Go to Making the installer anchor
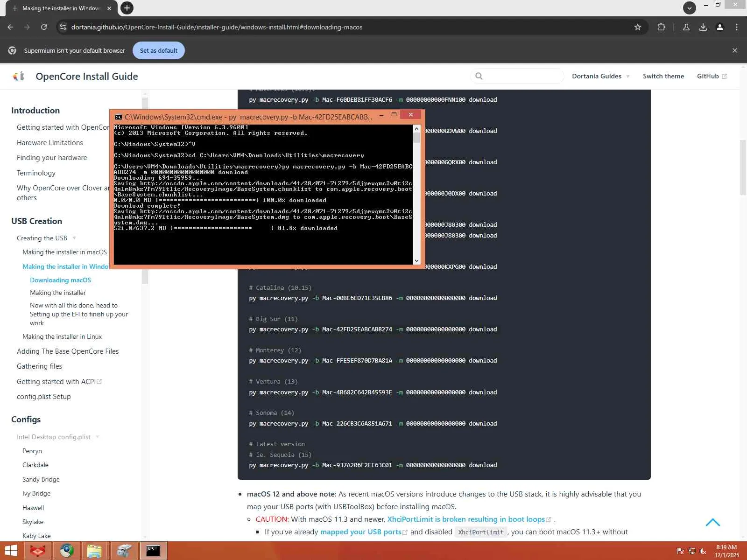This screenshot has width=747, height=560. [x=58, y=293]
